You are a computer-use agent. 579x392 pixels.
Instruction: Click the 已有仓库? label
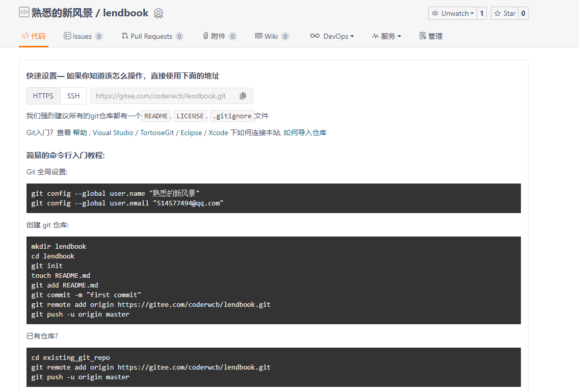point(42,336)
